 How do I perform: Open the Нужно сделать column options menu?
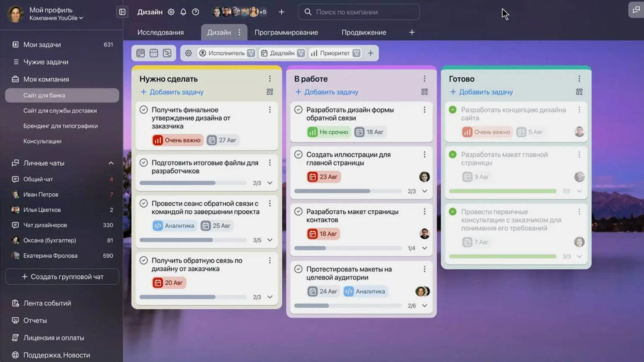click(270, 79)
